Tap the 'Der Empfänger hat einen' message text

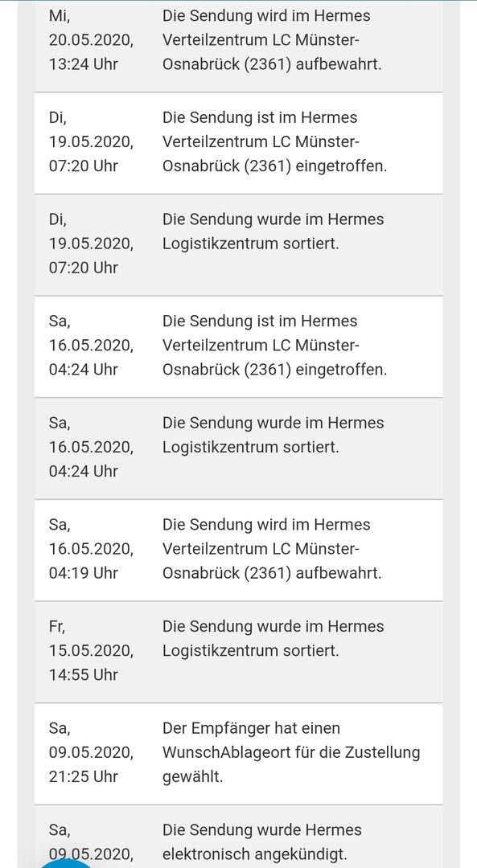[x=251, y=728]
